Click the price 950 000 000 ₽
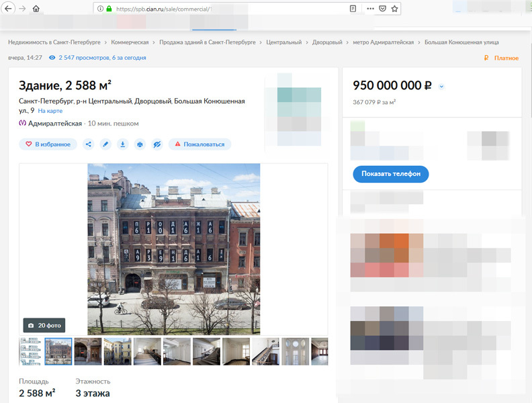532x403 pixels. coord(392,85)
